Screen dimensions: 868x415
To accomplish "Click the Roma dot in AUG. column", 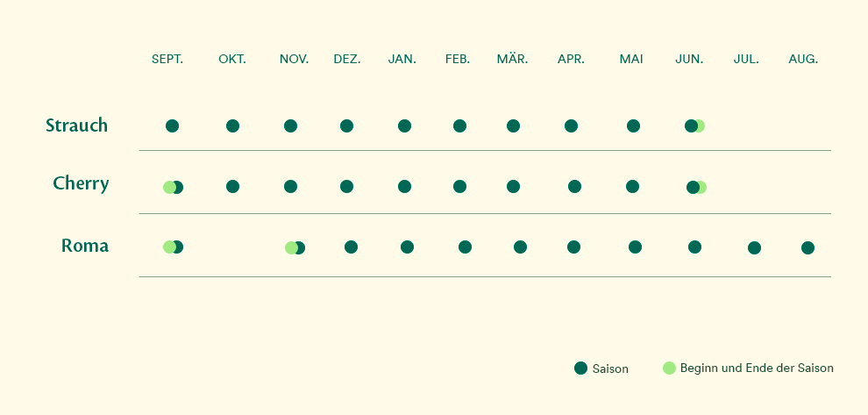I will [x=808, y=247].
